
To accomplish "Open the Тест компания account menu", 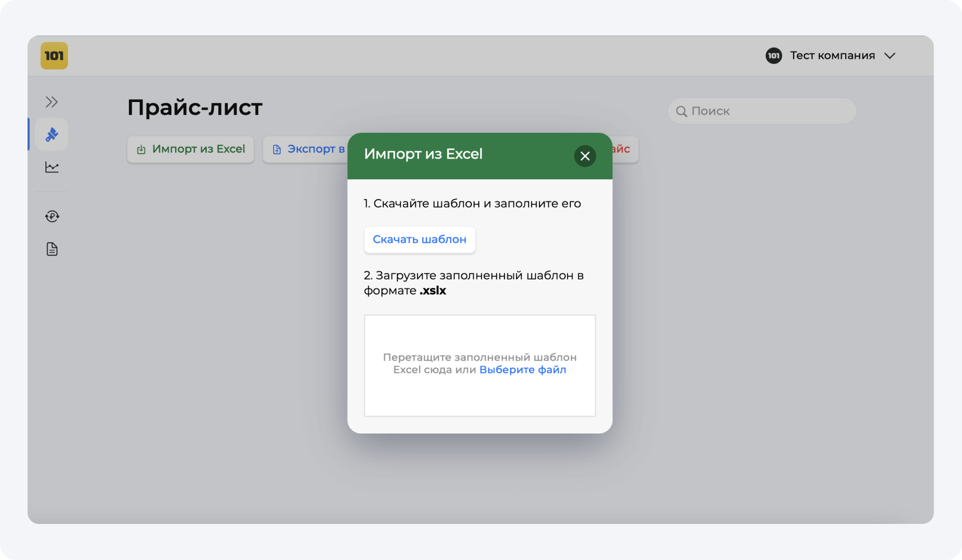I will 832,56.
